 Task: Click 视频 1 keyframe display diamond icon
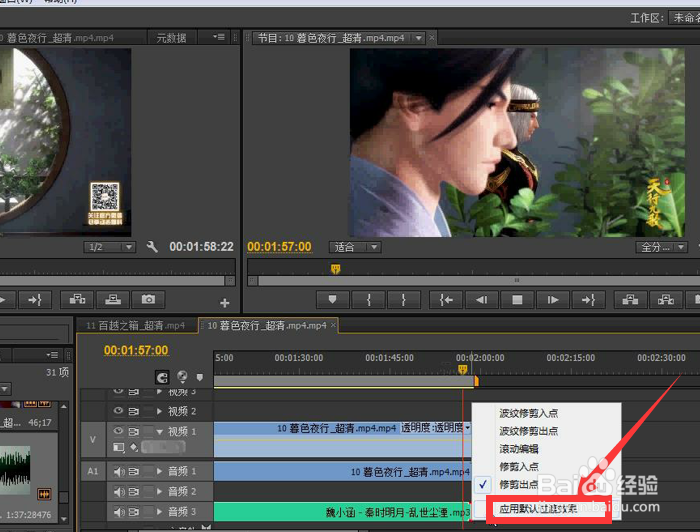(x=133, y=447)
